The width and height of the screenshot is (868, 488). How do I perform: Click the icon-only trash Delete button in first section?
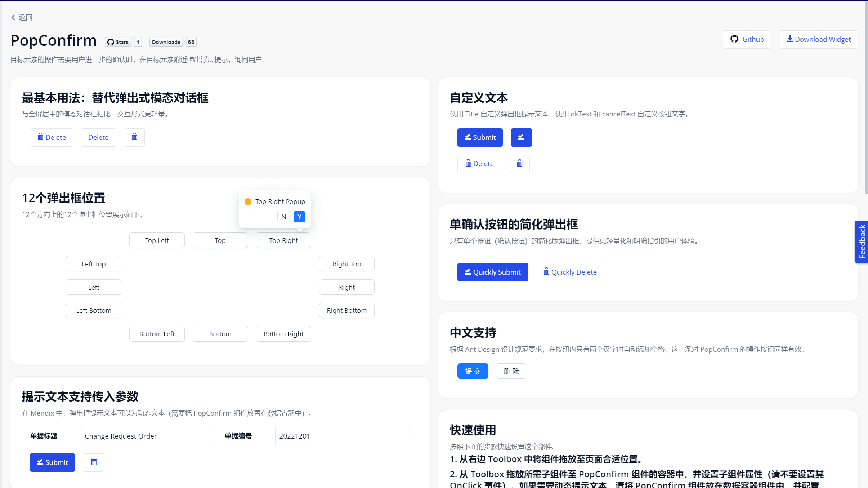[134, 137]
